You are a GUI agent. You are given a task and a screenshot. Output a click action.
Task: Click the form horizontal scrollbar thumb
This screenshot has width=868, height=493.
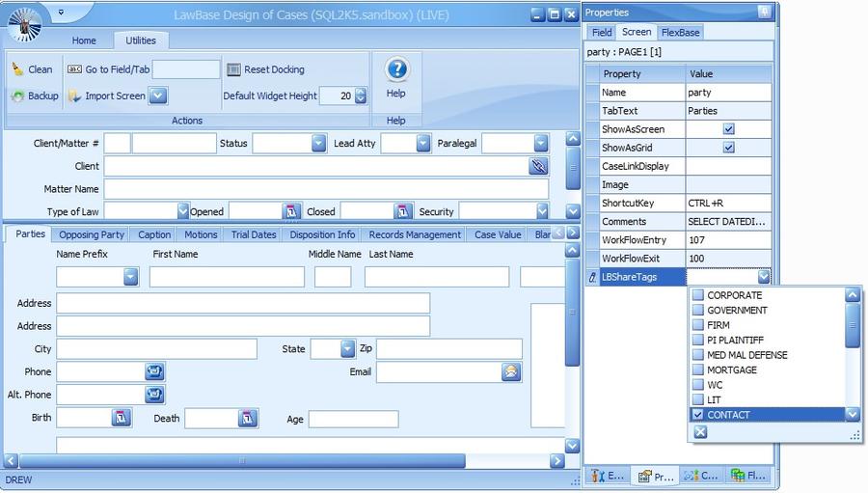coord(242,460)
